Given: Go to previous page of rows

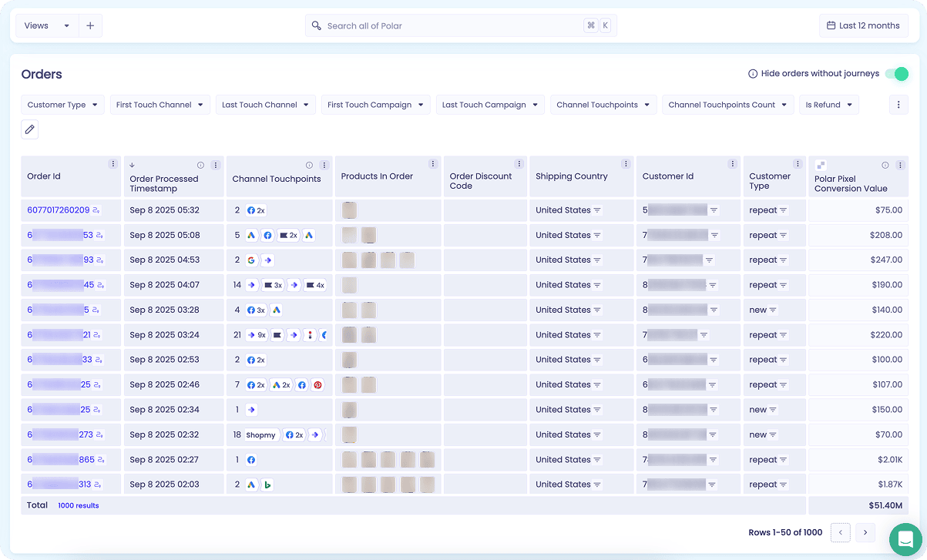Looking at the screenshot, I should (840, 532).
